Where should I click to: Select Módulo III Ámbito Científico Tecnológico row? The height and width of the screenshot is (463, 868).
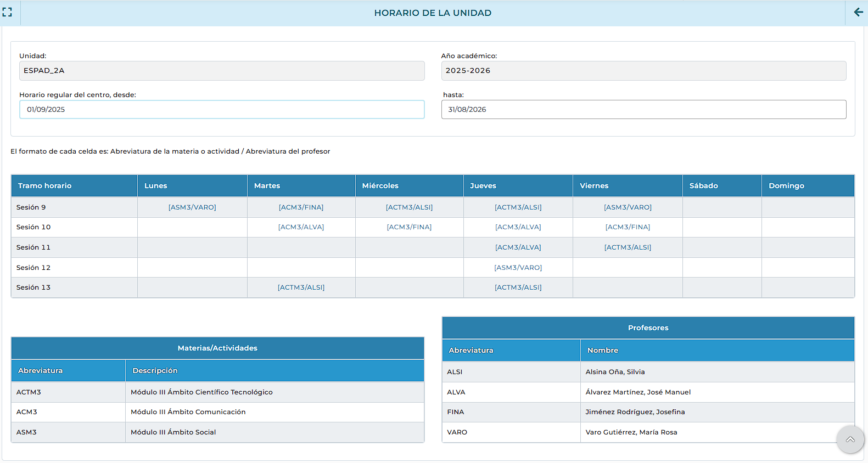201,392
